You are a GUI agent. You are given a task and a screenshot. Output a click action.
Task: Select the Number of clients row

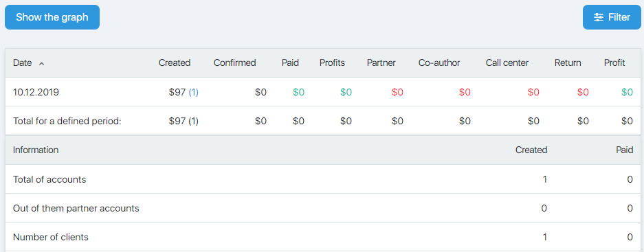tap(323, 237)
